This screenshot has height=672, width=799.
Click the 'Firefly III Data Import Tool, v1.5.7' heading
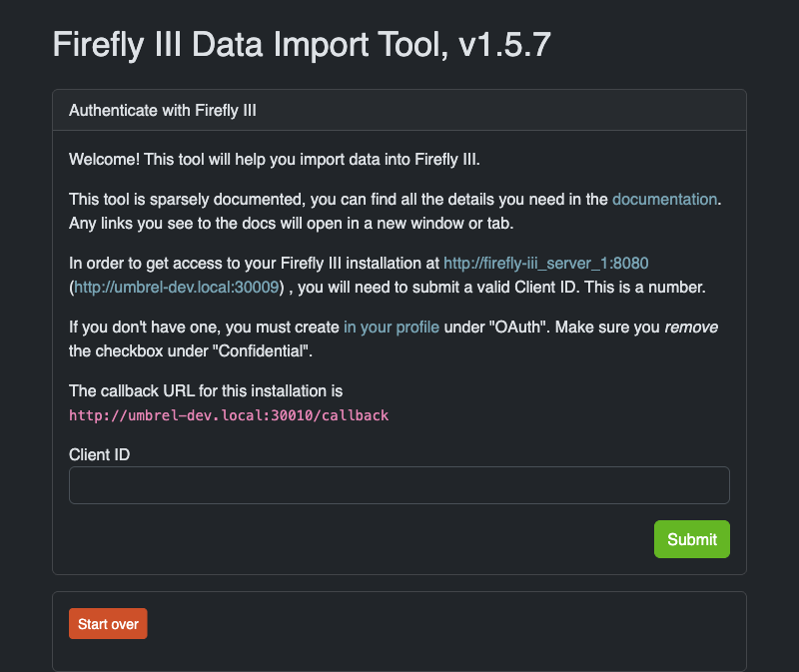pyautogui.click(x=302, y=44)
